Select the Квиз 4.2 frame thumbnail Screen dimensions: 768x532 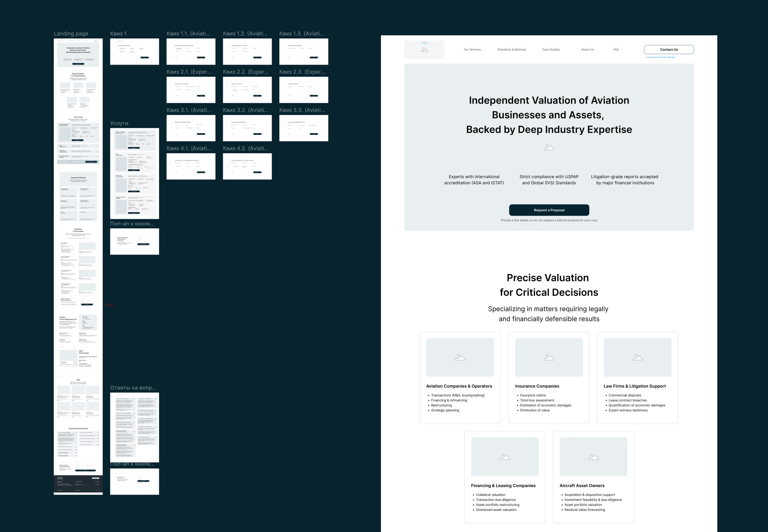[247, 166]
